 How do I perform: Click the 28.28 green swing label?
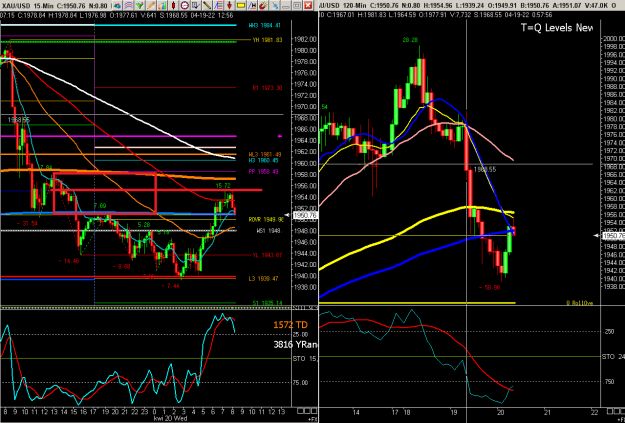pyautogui.click(x=410, y=40)
